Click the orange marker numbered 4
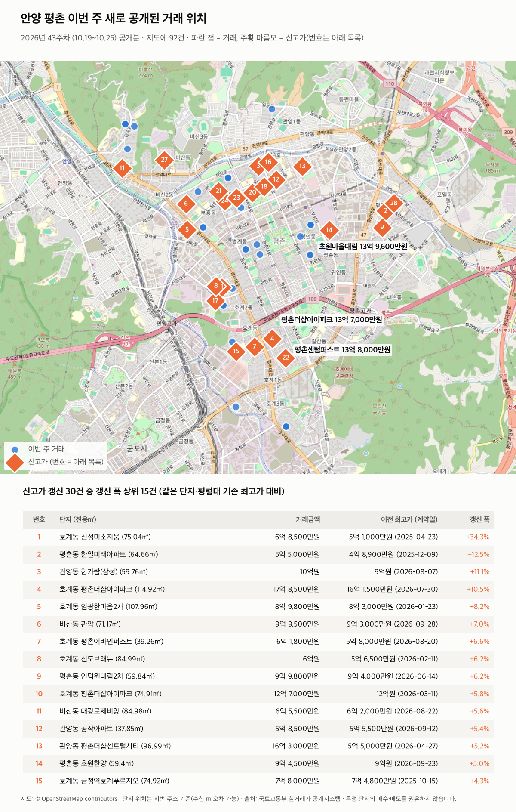 click(272, 339)
